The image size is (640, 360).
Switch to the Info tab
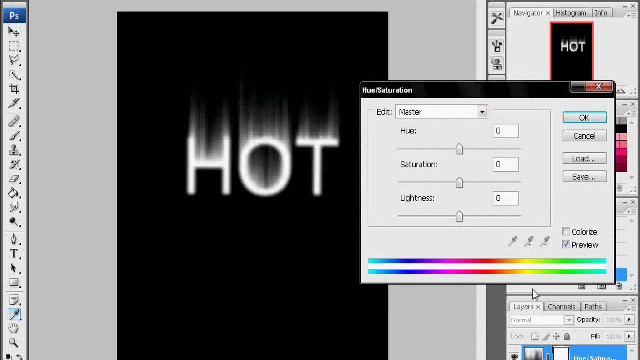pos(601,13)
